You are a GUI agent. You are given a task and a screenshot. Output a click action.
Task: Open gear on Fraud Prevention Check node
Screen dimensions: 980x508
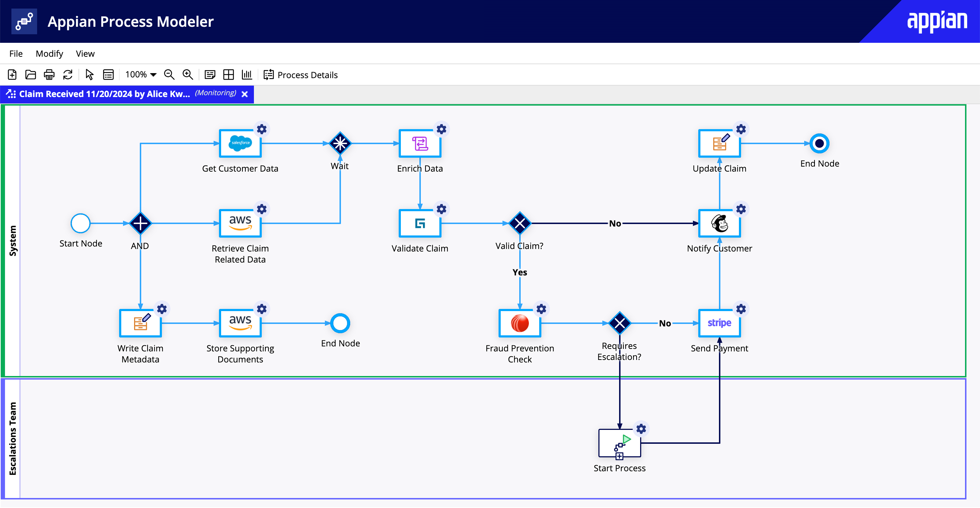point(541,309)
